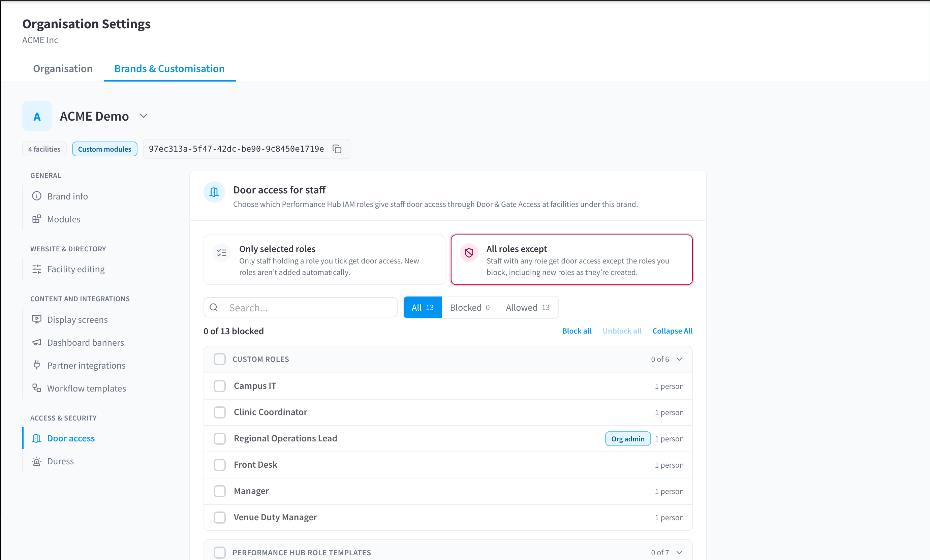Image resolution: width=930 pixels, height=560 pixels.
Task: Tick the Clinic Coordinator checkbox
Action: 220,412
